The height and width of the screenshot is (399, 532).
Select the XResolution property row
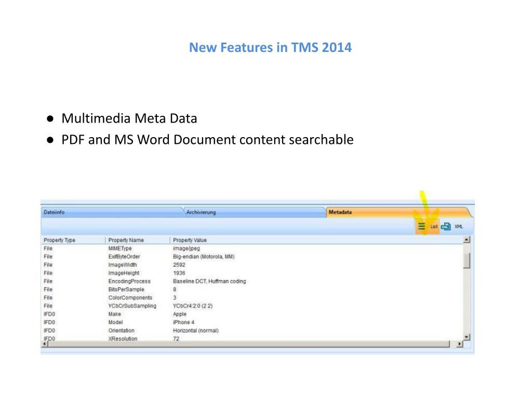pos(252,338)
